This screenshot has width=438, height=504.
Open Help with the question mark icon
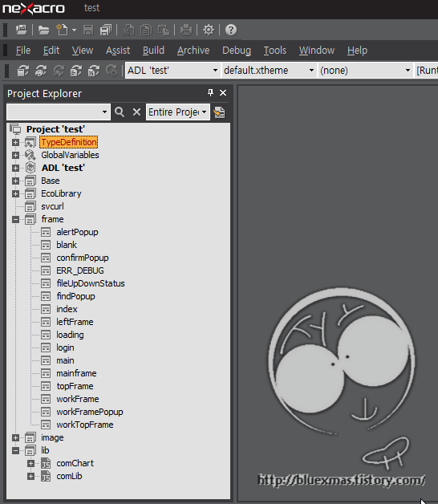(231, 30)
